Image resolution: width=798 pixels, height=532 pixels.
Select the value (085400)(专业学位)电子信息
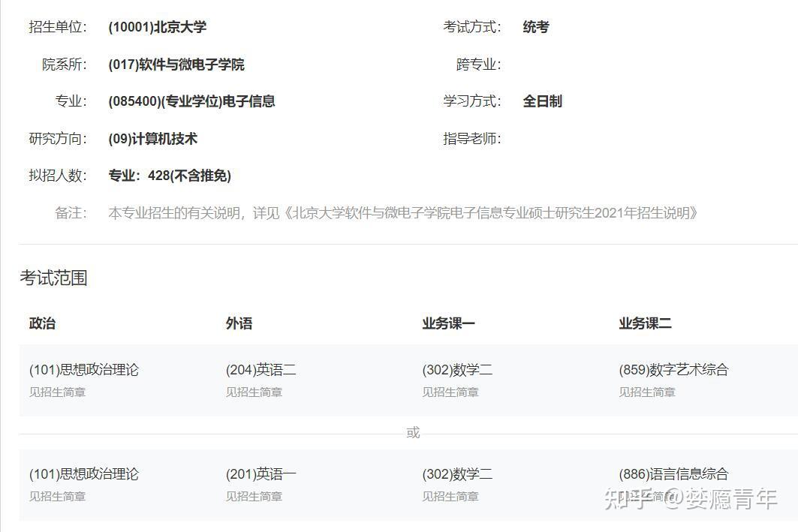coord(191,101)
